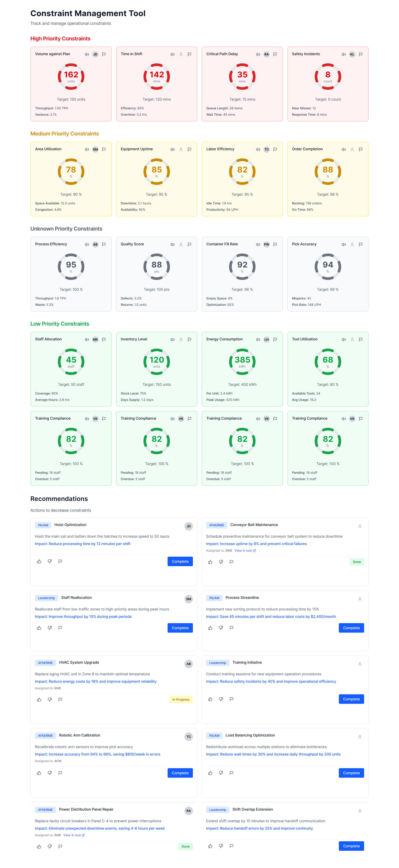Thumbs down the Robotic Arm Calibration recommendation
The height and width of the screenshot is (868, 399).
pyautogui.click(x=50, y=773)
